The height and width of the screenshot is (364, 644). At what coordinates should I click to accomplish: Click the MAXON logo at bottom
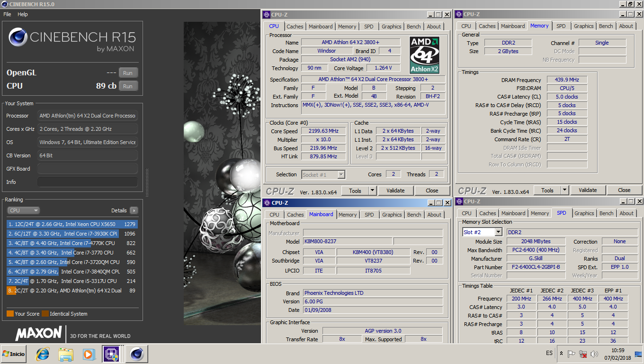(x=38, y=333)
